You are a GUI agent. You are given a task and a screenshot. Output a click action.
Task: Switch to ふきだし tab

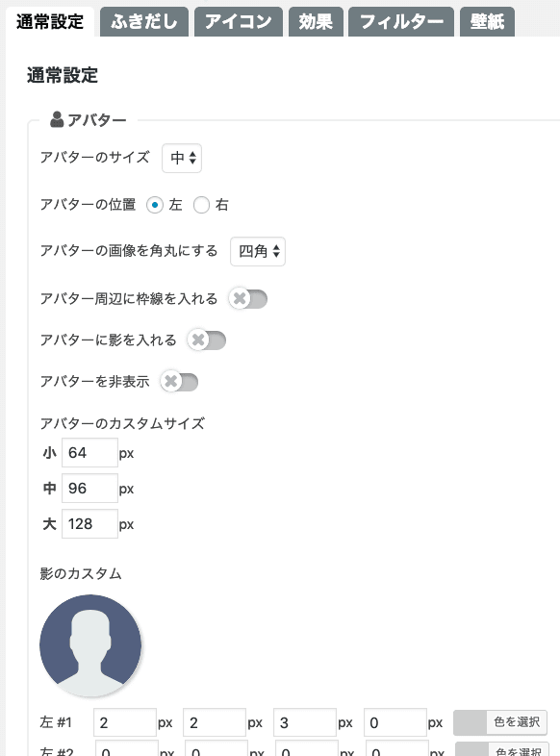click(x=144, y=22)
